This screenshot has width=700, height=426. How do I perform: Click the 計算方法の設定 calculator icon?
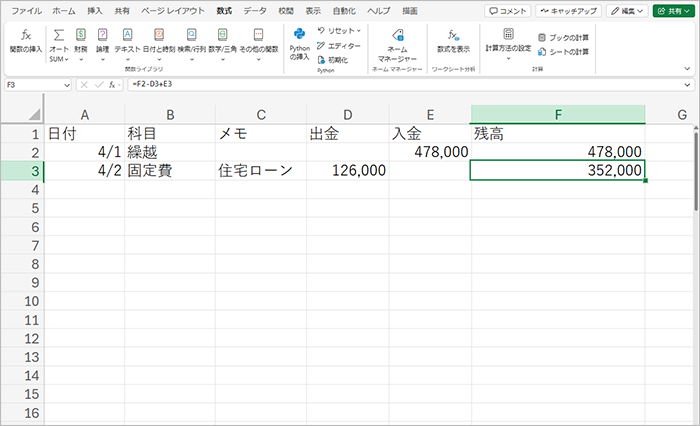[508, 34]
